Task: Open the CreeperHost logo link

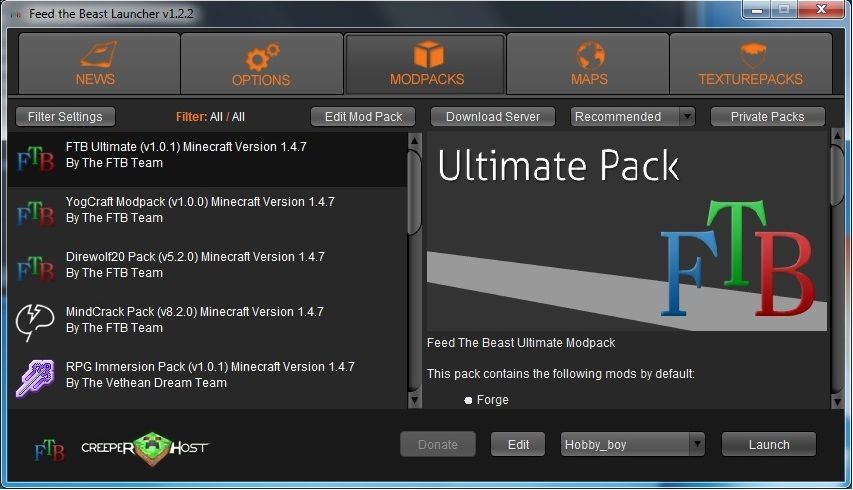Action: tap(145, 449)
